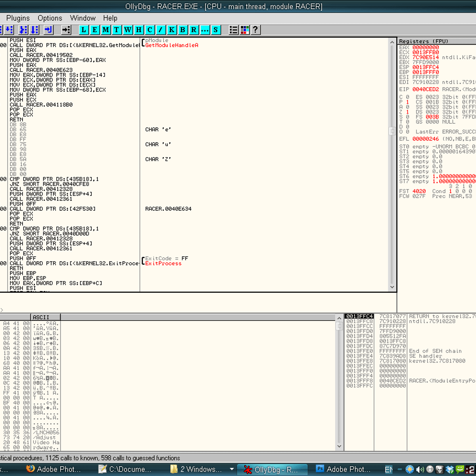Image resolution: width=476 pixels, height=476 pixels.
Task: Click disassembly pane scroll down arrow
Action: tap(392, 287)
